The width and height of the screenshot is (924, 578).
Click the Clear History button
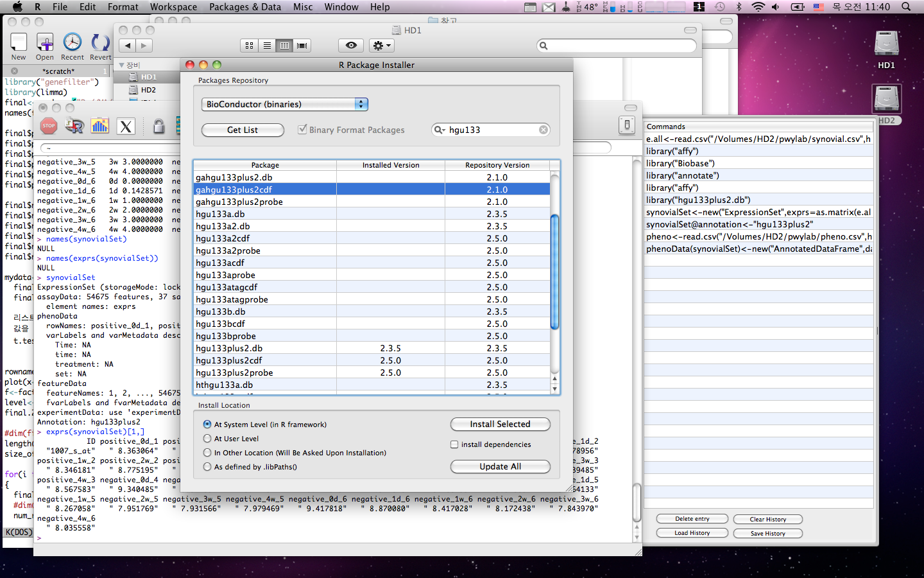pos(767,519)
